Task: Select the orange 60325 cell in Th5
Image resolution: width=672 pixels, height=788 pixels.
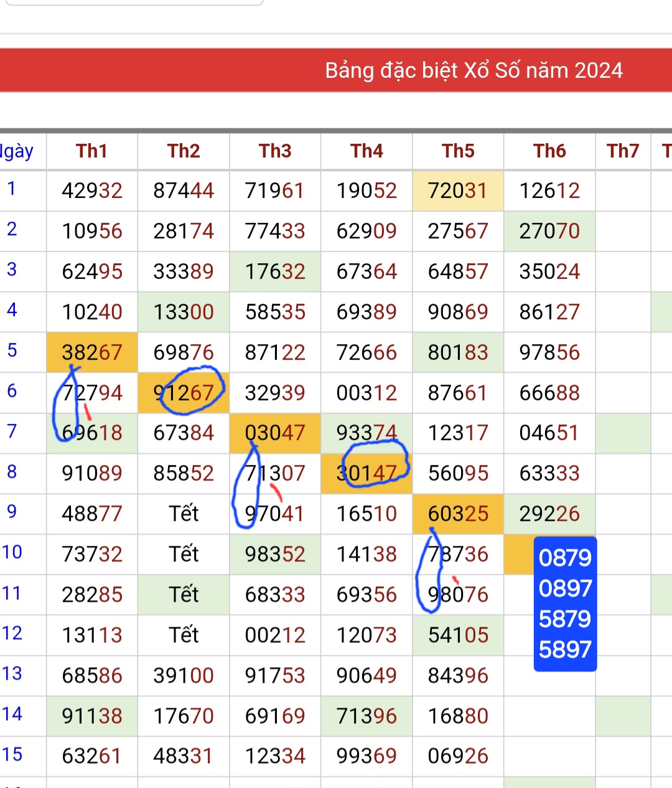Action: (x=458, y=514)
